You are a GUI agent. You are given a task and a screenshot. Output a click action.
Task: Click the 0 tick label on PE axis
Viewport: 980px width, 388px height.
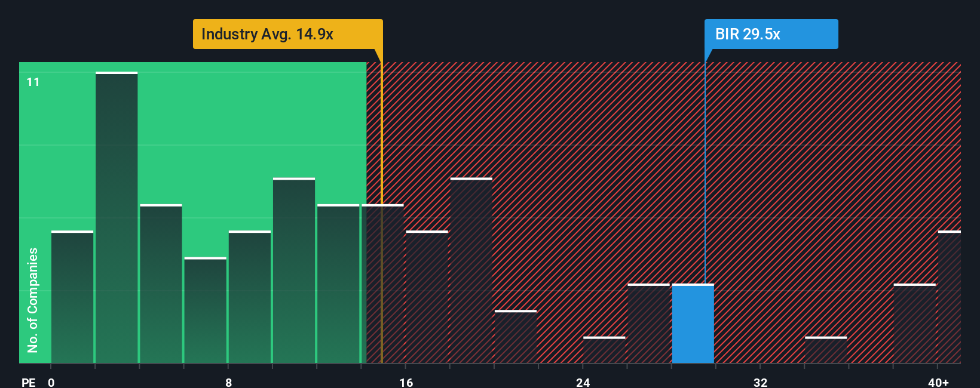click(51, 382)
